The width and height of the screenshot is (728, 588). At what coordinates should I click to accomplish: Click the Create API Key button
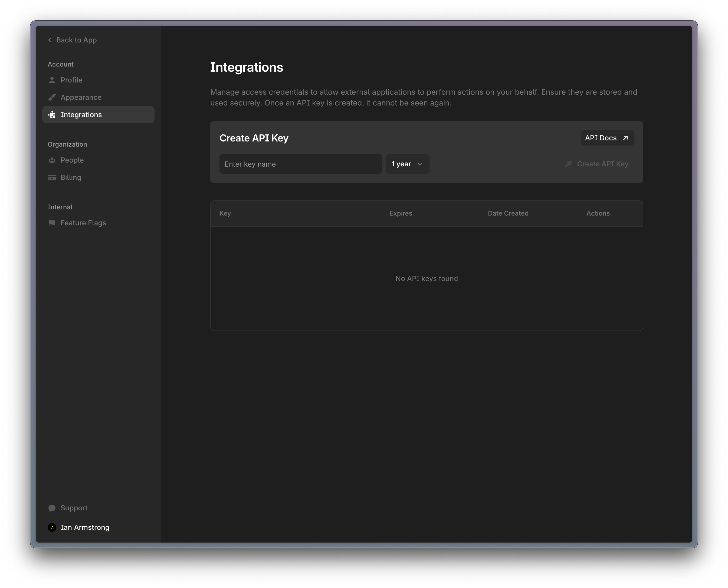click(x=597, y=164)
